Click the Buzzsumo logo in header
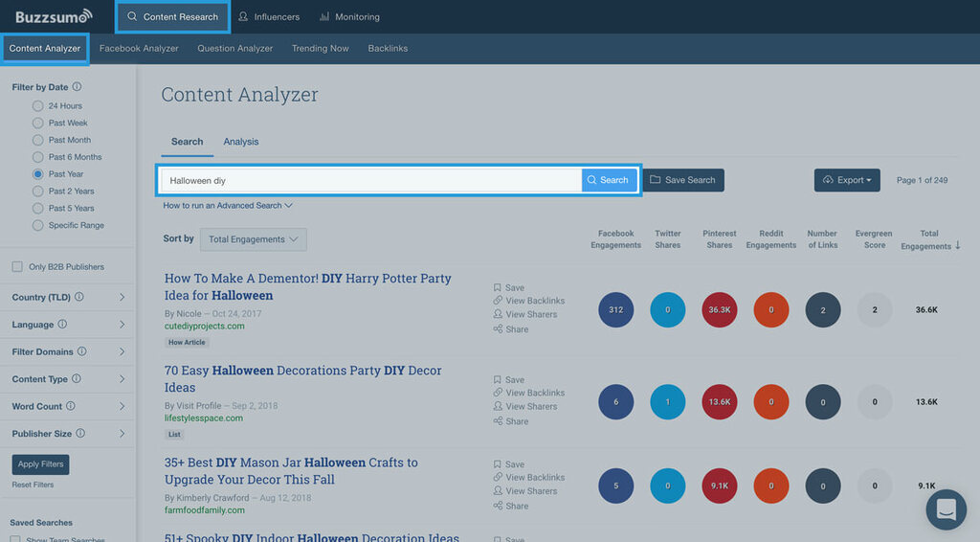The image size is (980, 542). click(x=54, y=16)
